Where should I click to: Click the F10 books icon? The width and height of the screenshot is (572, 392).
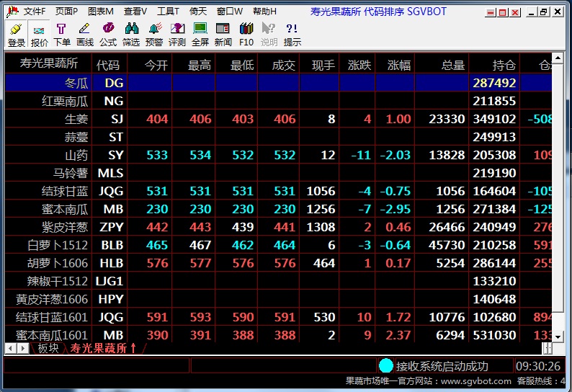click(x=246, y=34)
